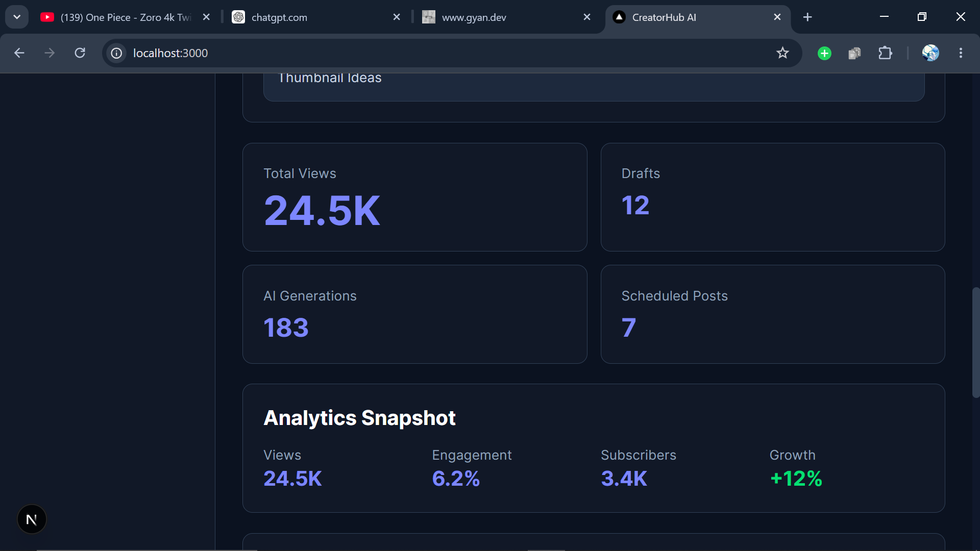This screenshot has height=551, width=980.
Task: Open the green plus extension icon
Action: click(824, 53)
